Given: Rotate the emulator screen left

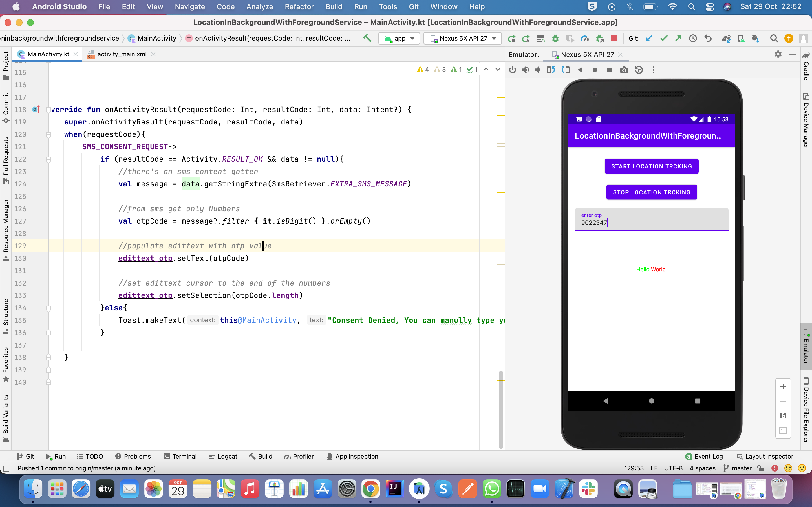Looking at the screenshot, I should 550,70.
